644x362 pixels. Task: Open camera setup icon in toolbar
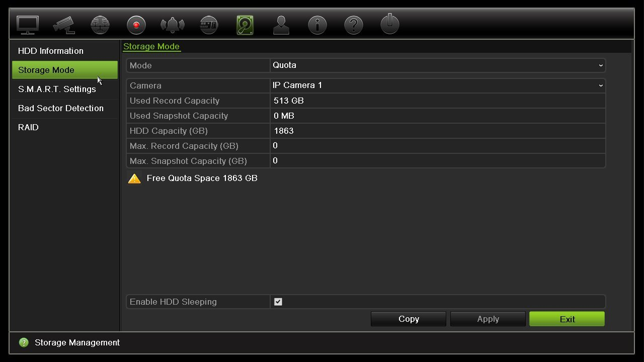pos(64,25)
